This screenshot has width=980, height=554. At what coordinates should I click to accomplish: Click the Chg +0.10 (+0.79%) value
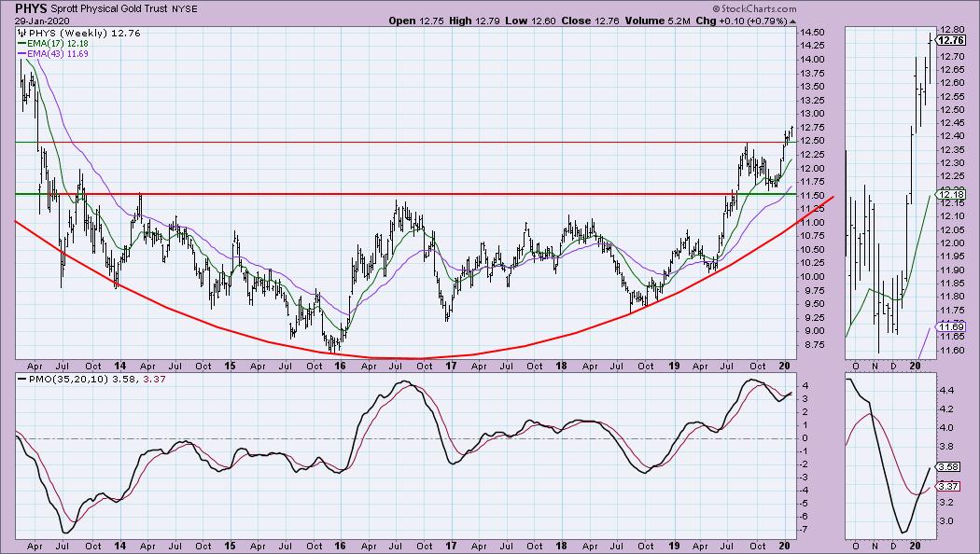click(x=741, y=21)
